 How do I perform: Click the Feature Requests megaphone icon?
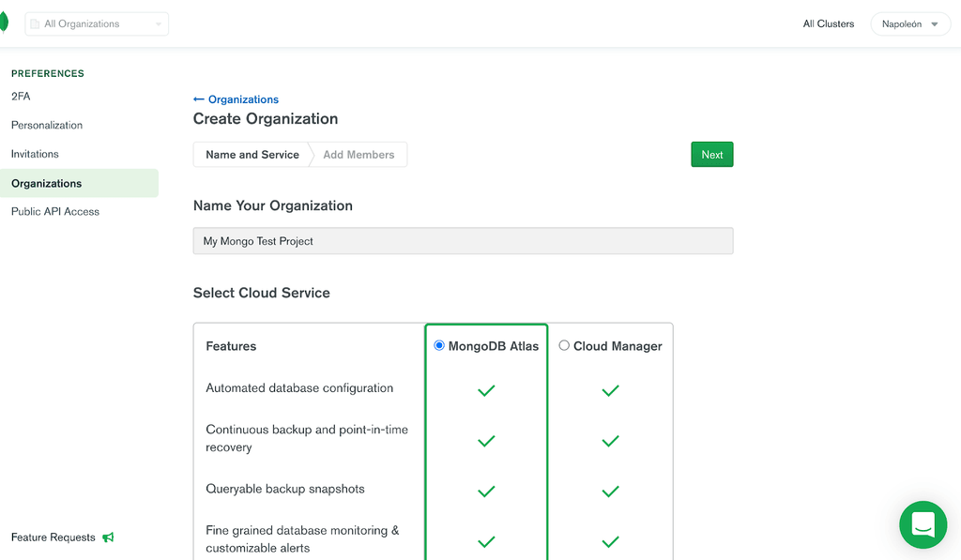coord(108,537)
